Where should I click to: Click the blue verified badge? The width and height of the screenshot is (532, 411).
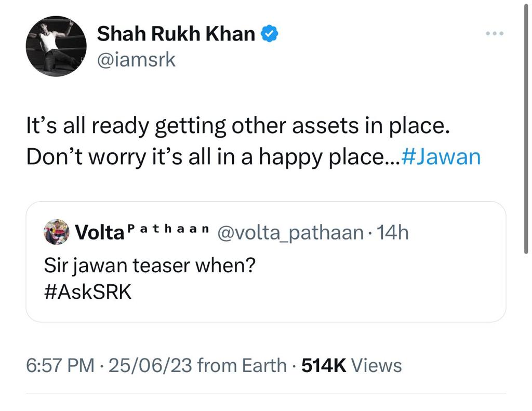click(269, 34)
